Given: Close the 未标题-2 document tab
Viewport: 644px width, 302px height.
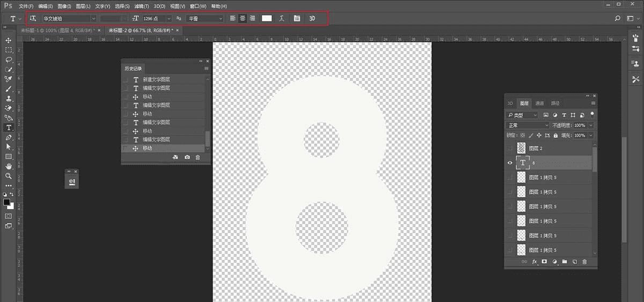Looking at the screenshot, I should coord(176,31).
